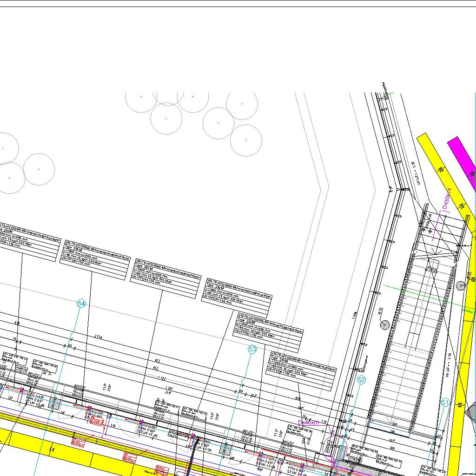The image size is (476, 476).
Task: Select the magenta circle detail marker
Action: [x=335, y=448]
